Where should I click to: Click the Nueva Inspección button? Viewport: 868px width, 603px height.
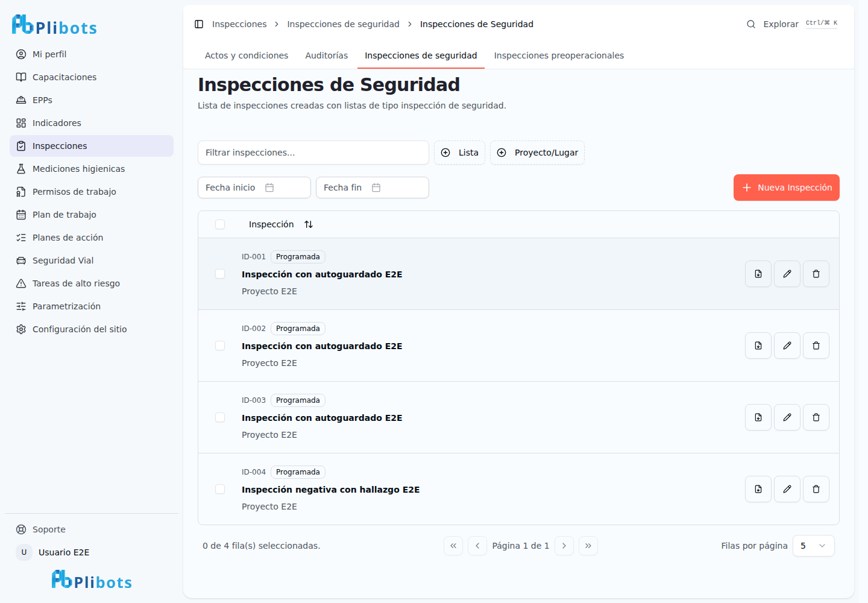point(787,188)
